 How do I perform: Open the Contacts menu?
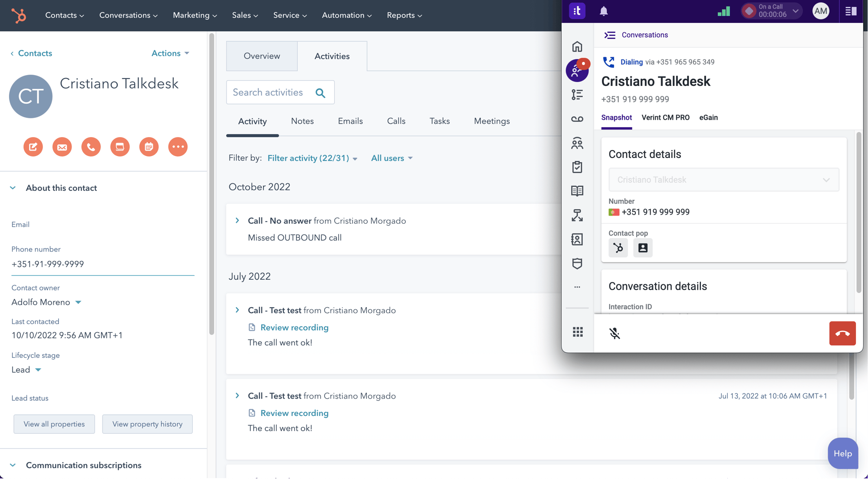pyautogui.click(x=65, y=15)
